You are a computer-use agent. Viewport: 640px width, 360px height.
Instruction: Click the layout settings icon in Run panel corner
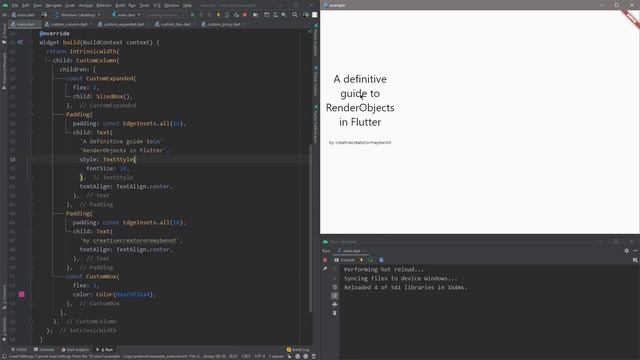(x=635, y=260)
